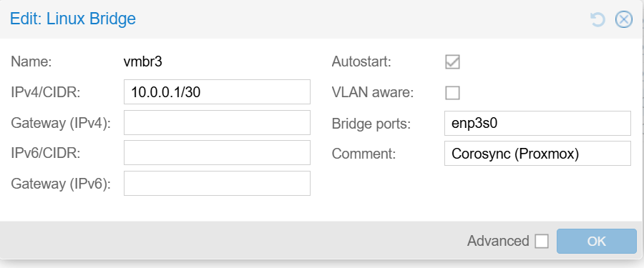Focus the IPv4/CIDR field with 10.0.0.1/30
Screen dimensions: 644x268
coord(217,92)
